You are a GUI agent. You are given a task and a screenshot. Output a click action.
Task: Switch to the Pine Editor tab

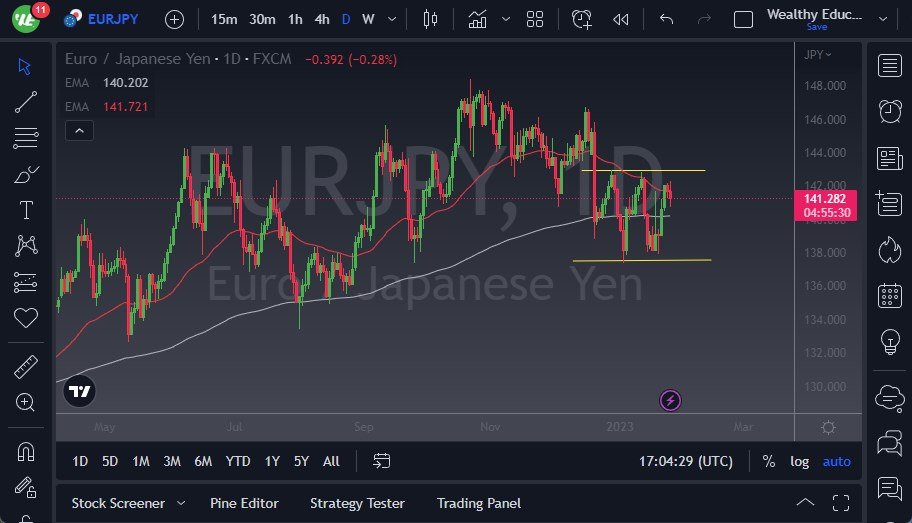tap(244, 503)
